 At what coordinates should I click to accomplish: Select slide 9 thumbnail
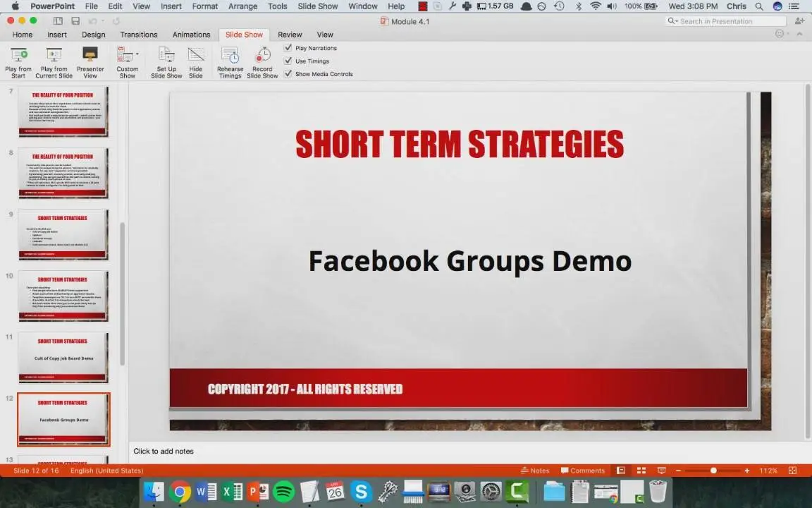tap(63, 234)
